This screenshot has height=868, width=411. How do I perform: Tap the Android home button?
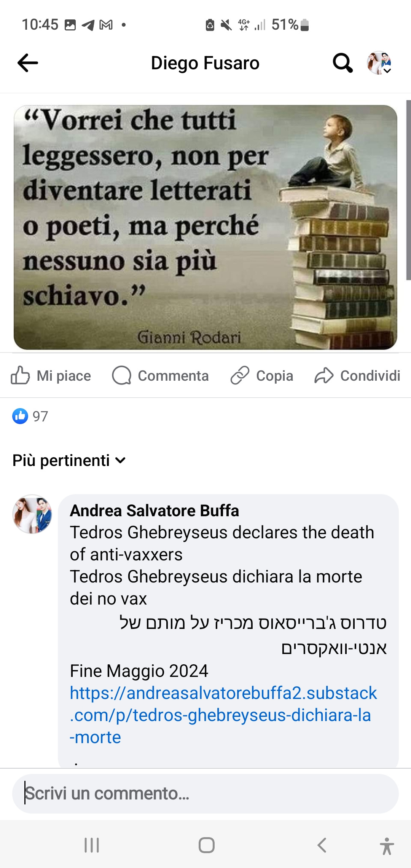point(206,845)
